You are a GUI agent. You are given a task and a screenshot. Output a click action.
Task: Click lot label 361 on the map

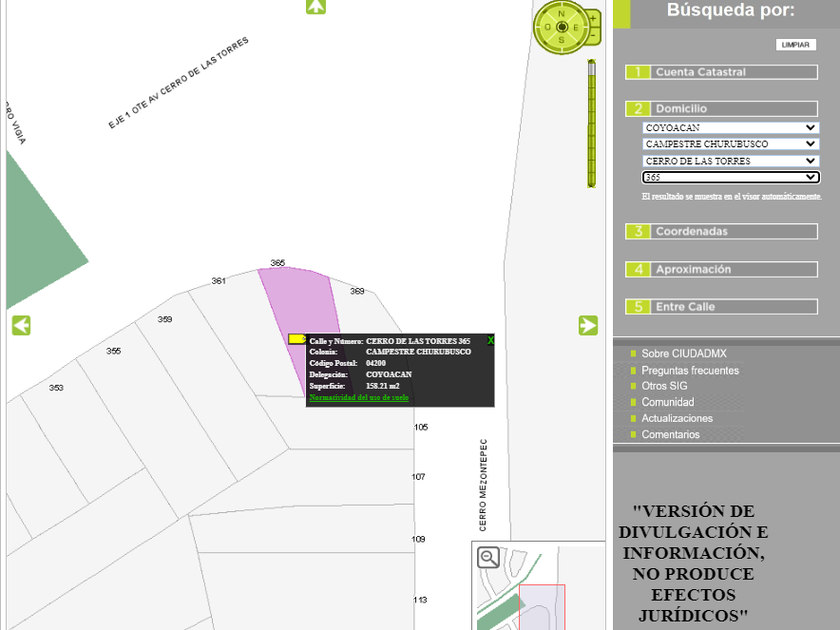point(218,281)
